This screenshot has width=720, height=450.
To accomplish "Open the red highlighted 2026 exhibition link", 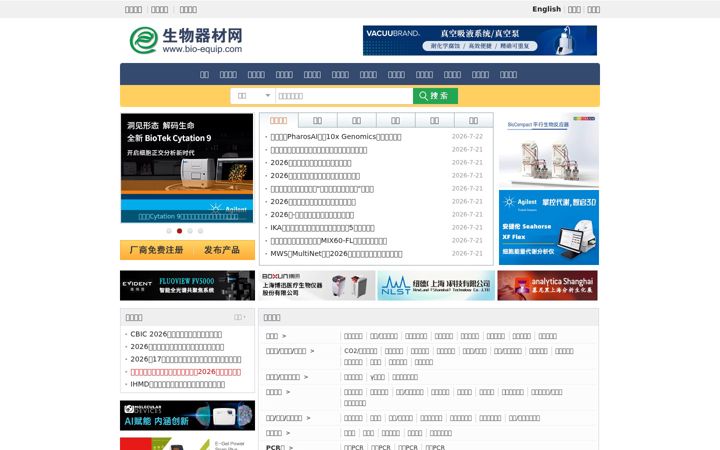I will (x=186, y=372).
